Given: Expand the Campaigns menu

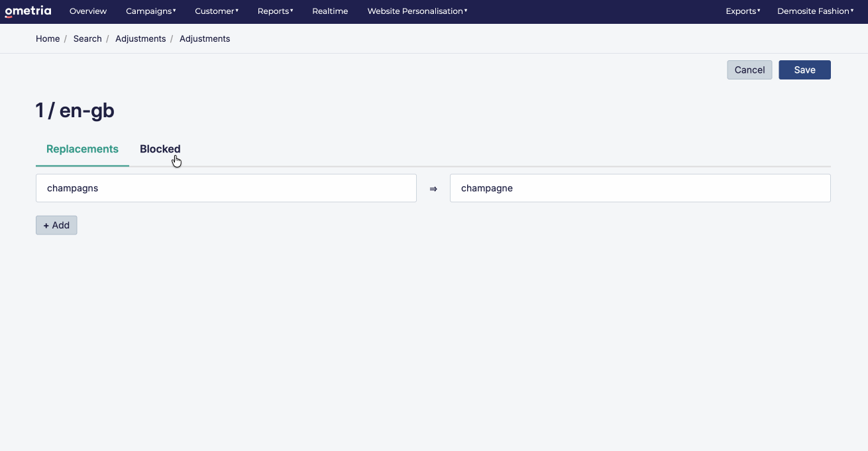Looking at the screenshot, I should [151, 11].
